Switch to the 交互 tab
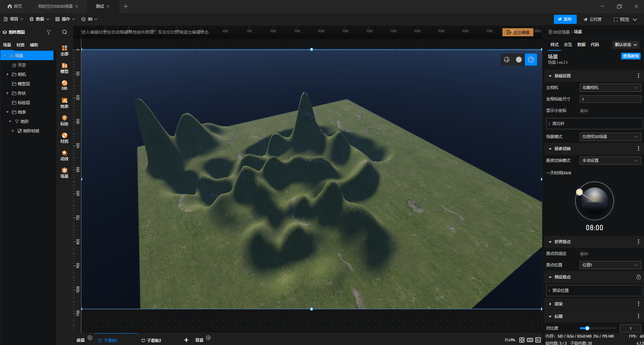 [x=568, y=45]
